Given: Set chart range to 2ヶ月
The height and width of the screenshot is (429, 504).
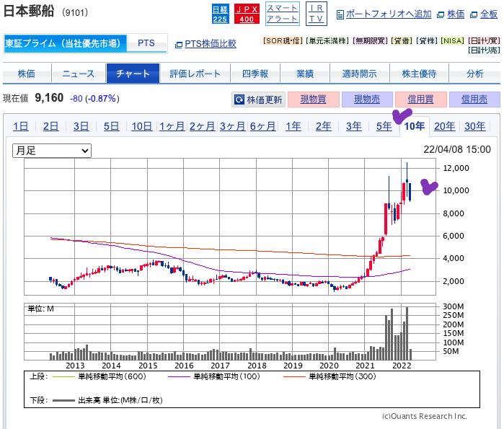Looking at the screenshot, I should tap(202, 126).
